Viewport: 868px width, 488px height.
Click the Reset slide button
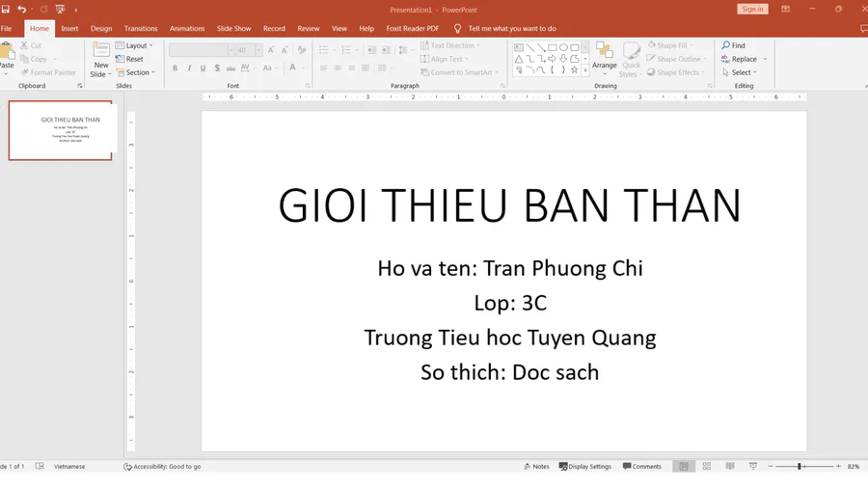coord(130,59)
